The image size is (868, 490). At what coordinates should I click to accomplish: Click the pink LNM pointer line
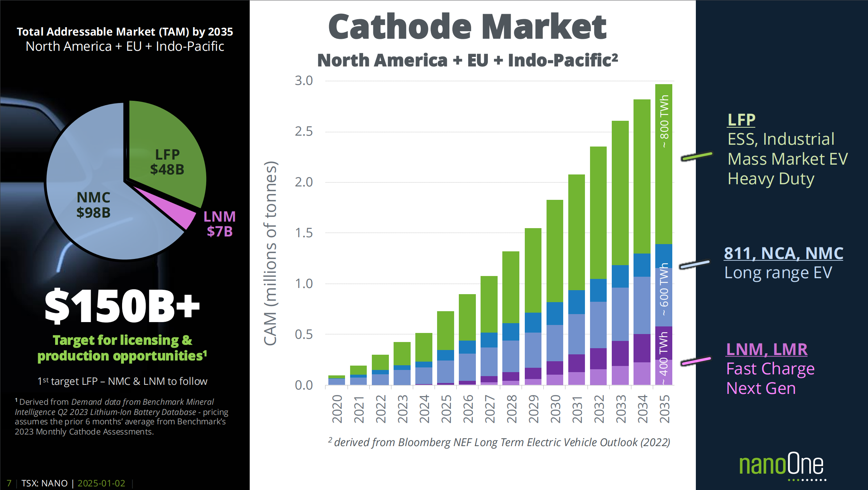pos(696,361)
